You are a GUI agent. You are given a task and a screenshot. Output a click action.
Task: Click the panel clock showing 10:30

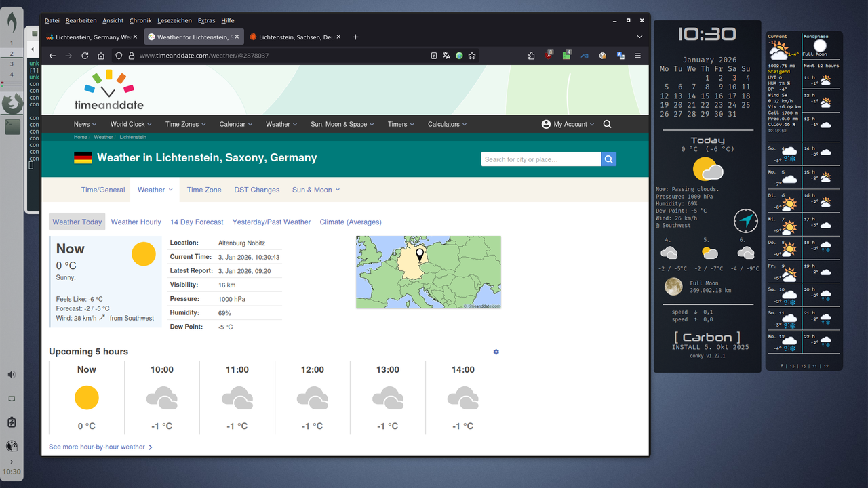pos(12,472)
